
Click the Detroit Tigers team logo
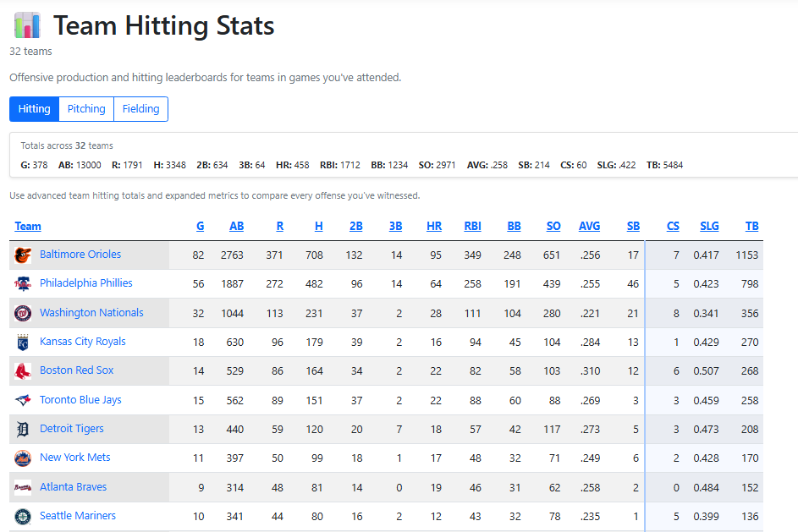(23, 430)
